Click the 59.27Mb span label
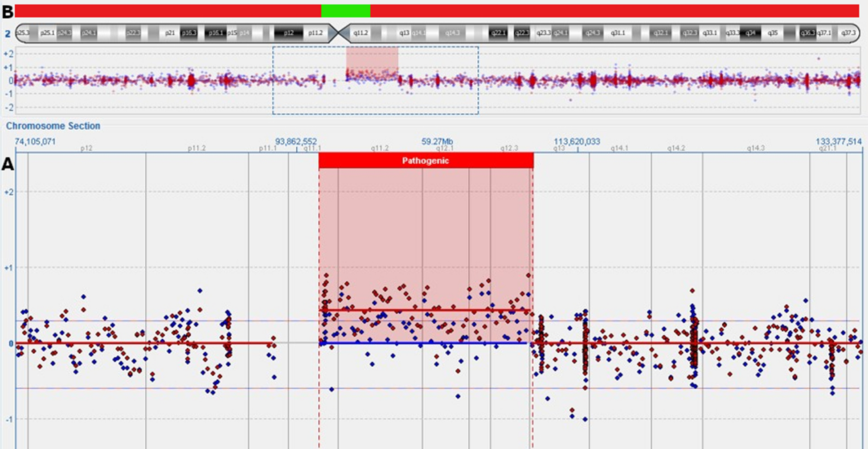Image resolution: width=868 pixels, height=449 pixels. 437,141
